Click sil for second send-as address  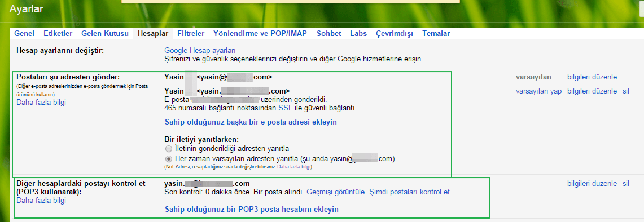pos(625,91)
